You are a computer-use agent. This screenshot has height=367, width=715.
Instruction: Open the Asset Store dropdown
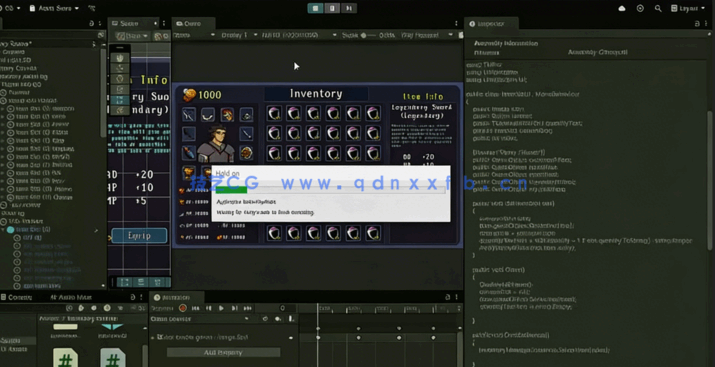54,8
